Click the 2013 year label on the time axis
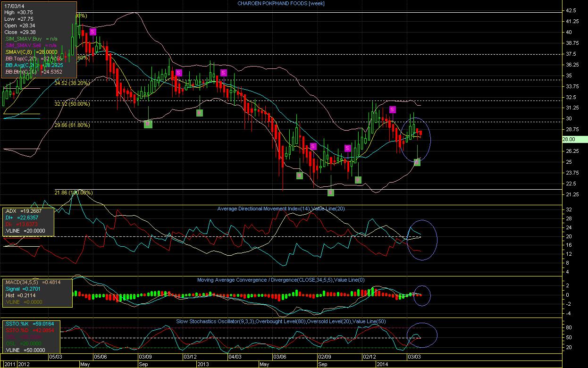The width and height of the screenshot is (588, 368). point(203,364)
